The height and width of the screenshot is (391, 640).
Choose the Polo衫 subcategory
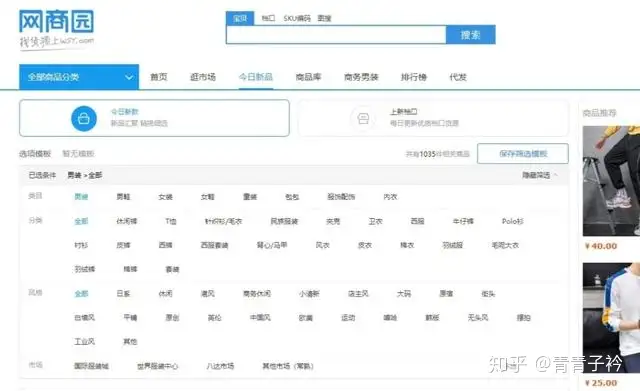(x=513, y=221)
